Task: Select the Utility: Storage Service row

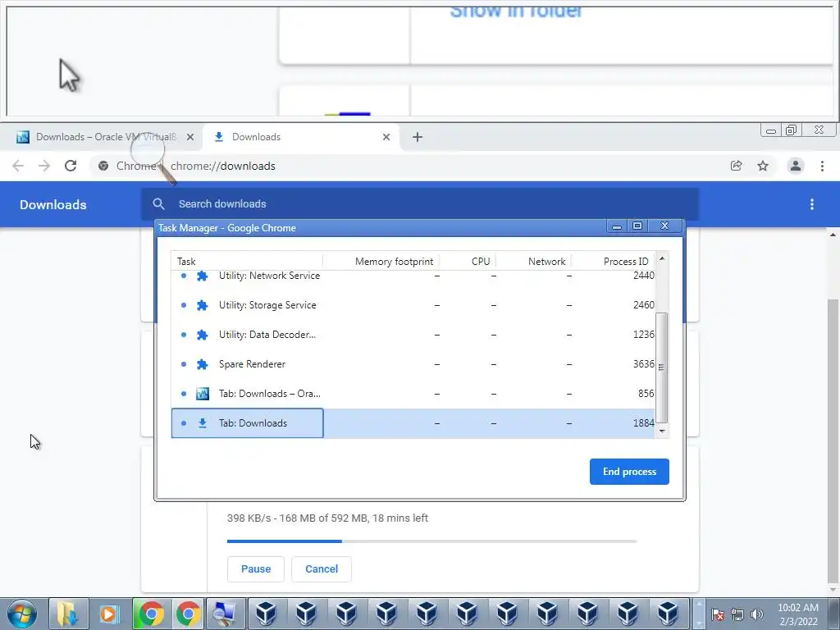Action: pos(413,305)
